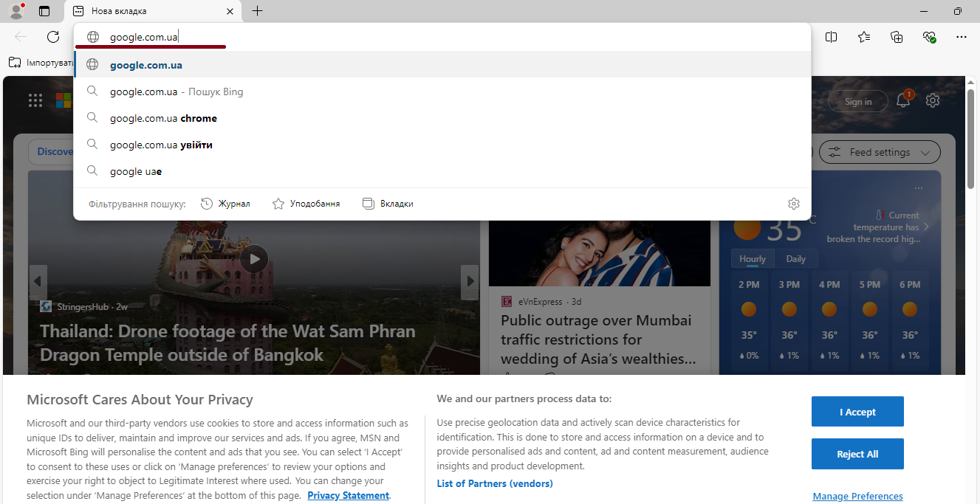Open the tab actions menu icon
The image size is (980, 504).
pyautogui.click(x=44, y=11)
